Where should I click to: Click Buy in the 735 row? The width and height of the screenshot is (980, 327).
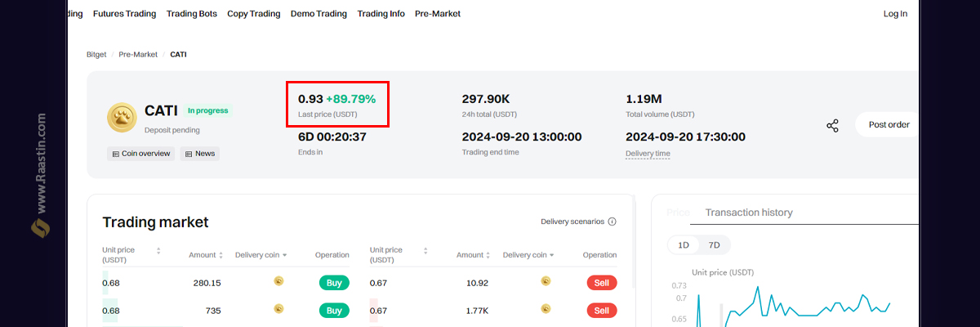click(334, 311)
